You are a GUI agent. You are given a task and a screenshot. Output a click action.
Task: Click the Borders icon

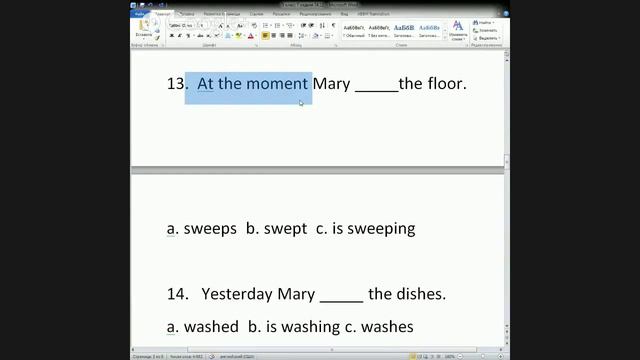[x=327, y=36]
